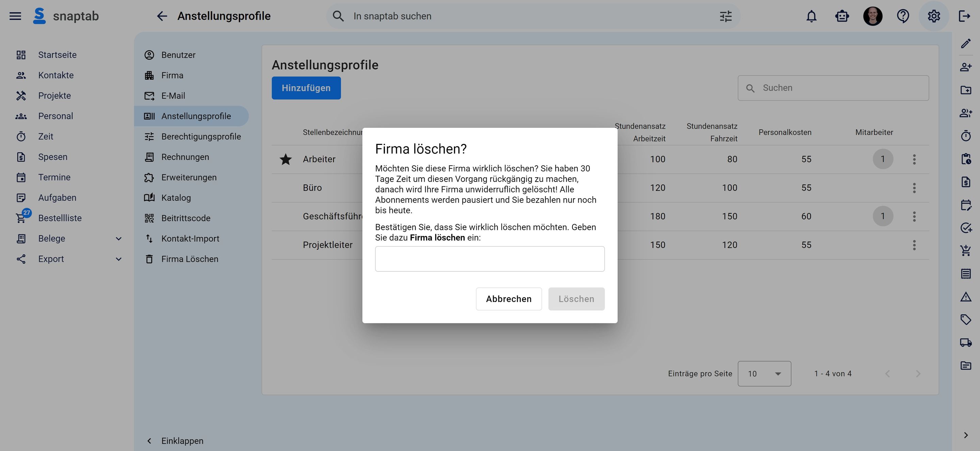The height and width of the screenshot is (451, 980).
Task: Click the pencil edit icon in right rail
Action: point(966,44)
